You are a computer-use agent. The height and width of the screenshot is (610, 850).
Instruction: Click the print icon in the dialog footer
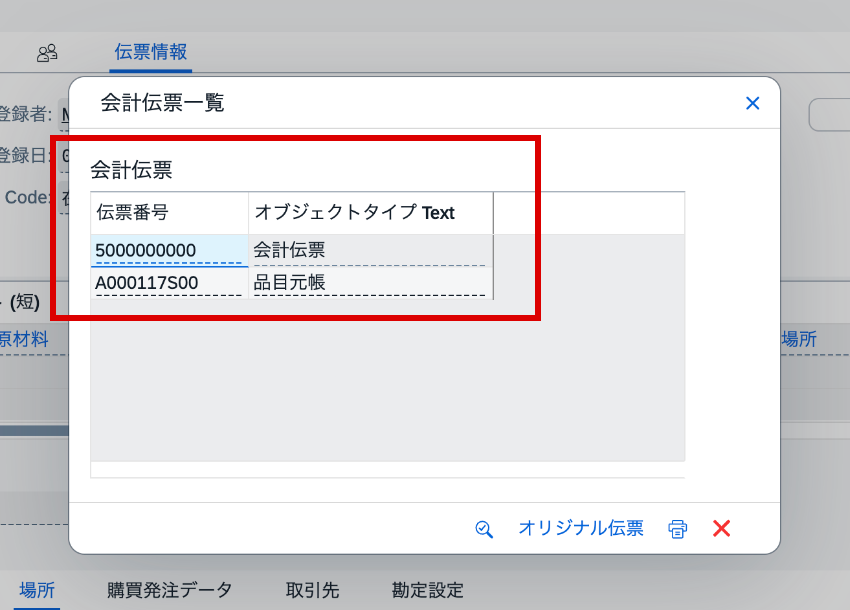click(678, 529)
